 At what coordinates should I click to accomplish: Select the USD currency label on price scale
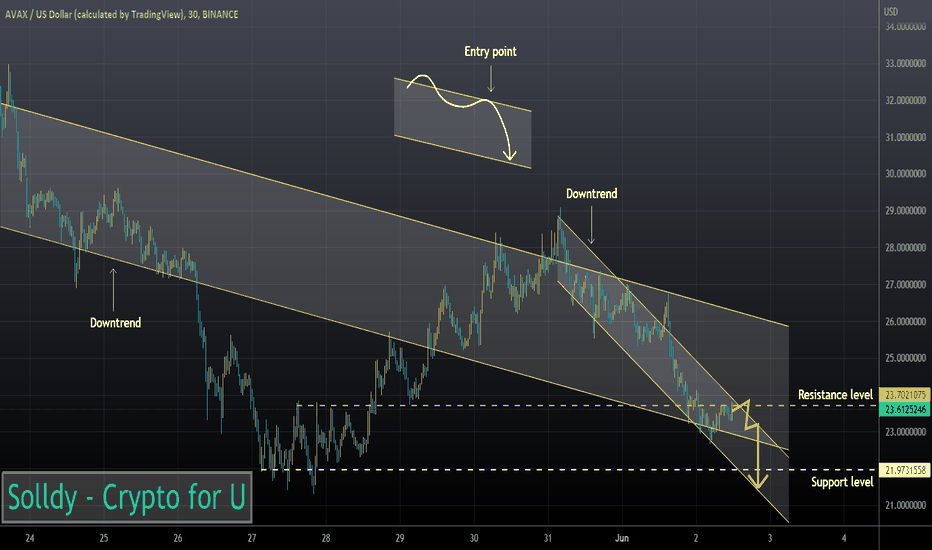[890, 11]
